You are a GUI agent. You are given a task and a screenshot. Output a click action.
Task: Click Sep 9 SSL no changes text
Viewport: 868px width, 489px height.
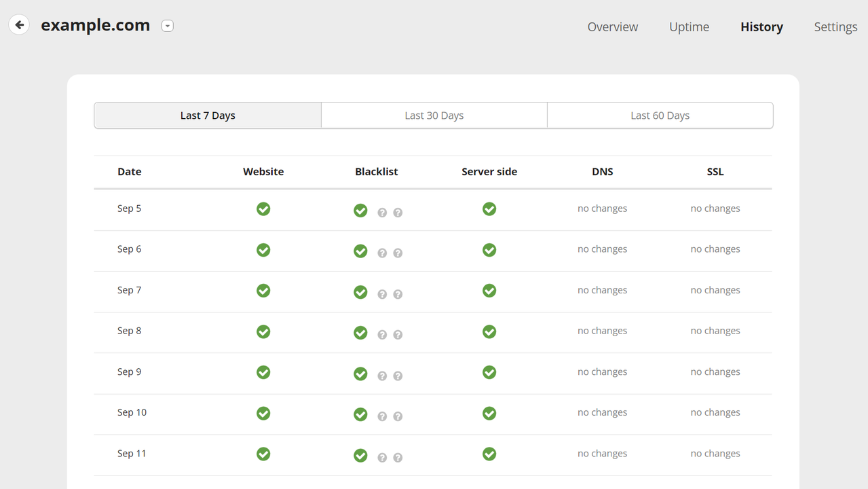tap(715, 372)
